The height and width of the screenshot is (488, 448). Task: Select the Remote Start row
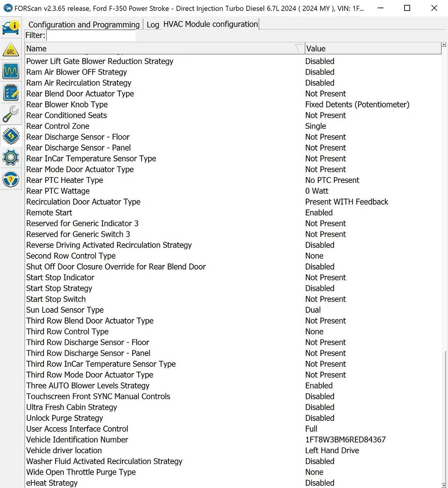point(49,213)
